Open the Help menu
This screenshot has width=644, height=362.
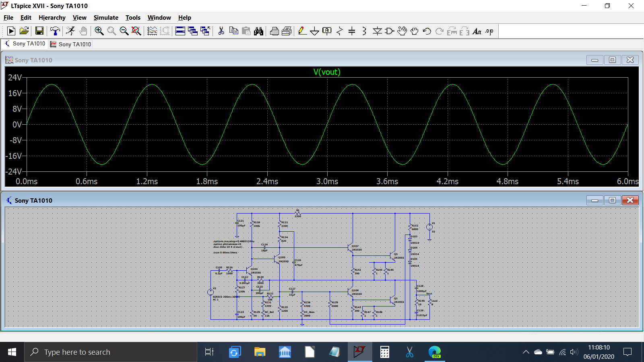click(x=184, y=18)
